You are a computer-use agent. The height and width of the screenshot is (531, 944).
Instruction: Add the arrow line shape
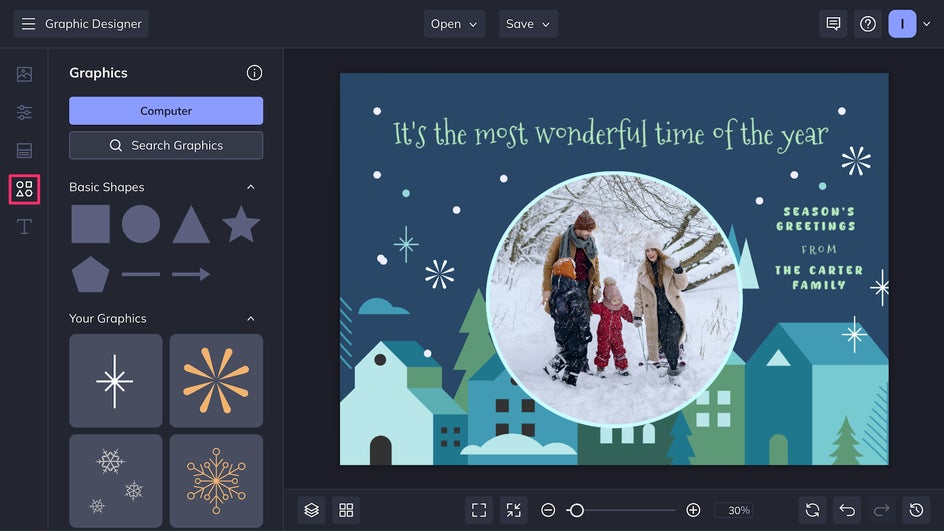click(191, 275)
